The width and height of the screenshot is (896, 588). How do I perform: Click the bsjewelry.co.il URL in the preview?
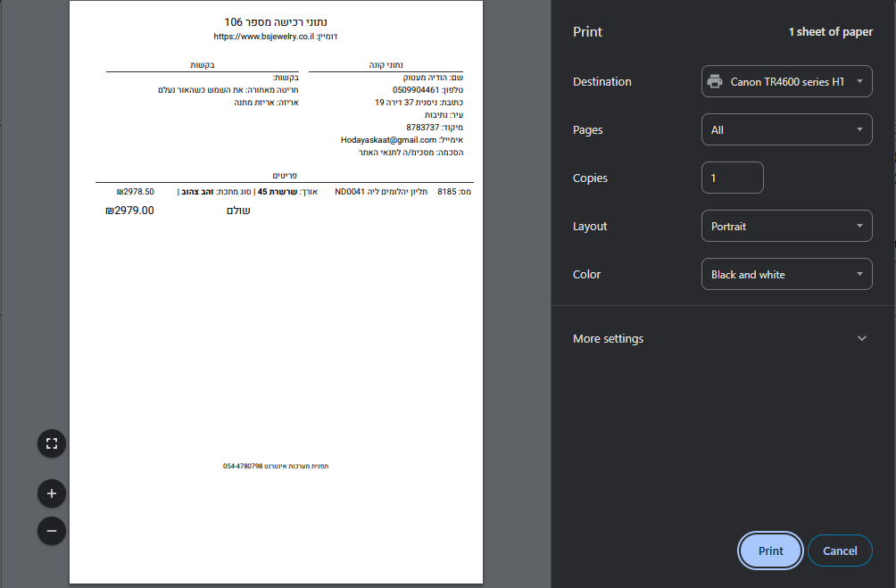(262, 37)
